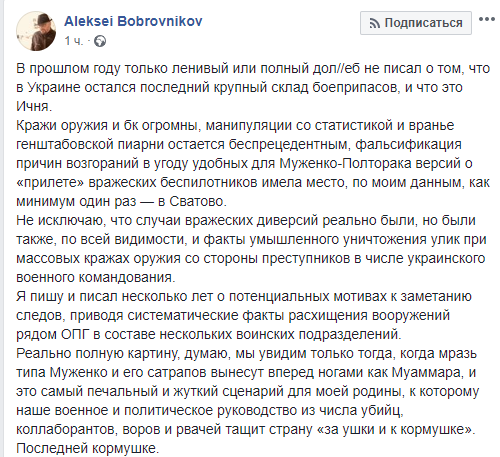
Task: Open the three-dots post options menu
Action: point(487,19)
